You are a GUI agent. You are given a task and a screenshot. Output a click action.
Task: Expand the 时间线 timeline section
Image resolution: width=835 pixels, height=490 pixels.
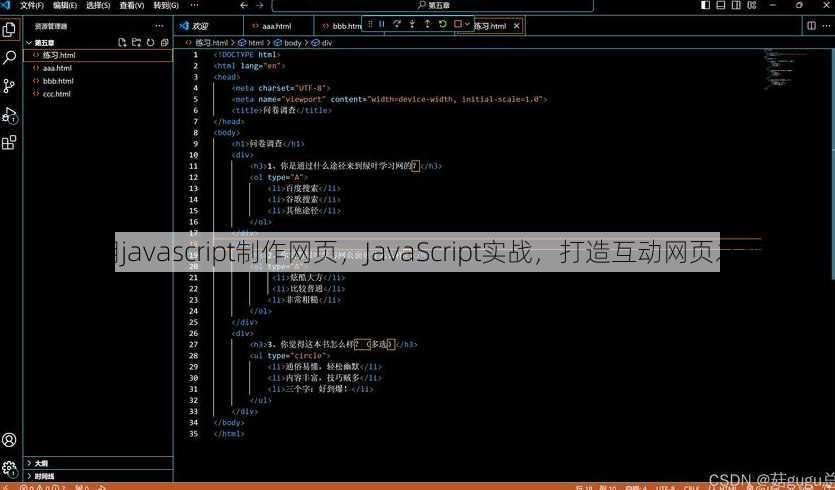click(x=99, y=476)
